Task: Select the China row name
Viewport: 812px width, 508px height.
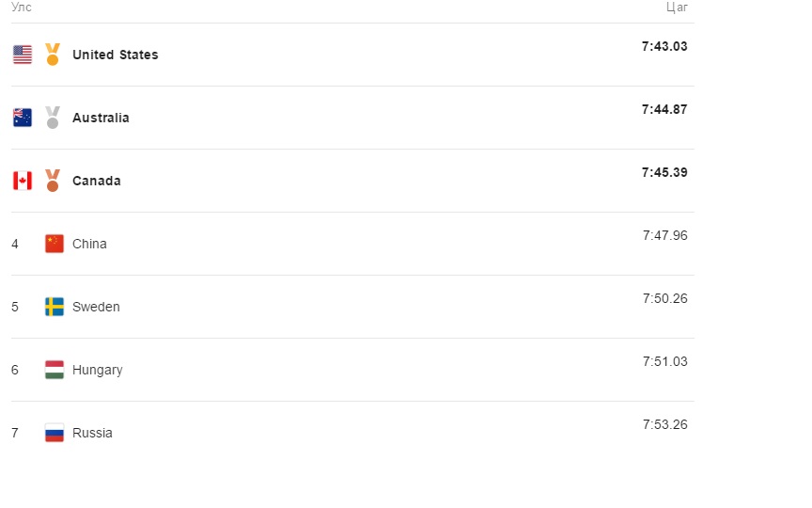Action: click(89, 244)
